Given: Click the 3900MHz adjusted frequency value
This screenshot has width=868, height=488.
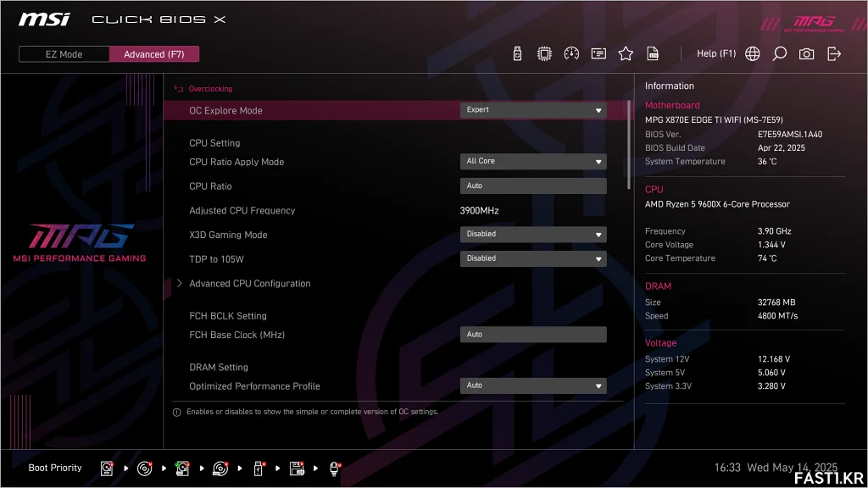Looking at the screenshot, I should tap(480, 211).
